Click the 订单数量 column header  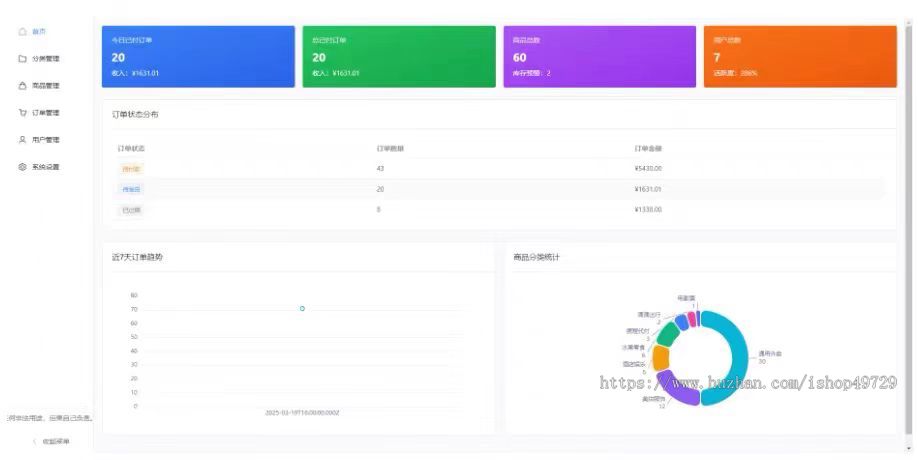tap(390, 149)
